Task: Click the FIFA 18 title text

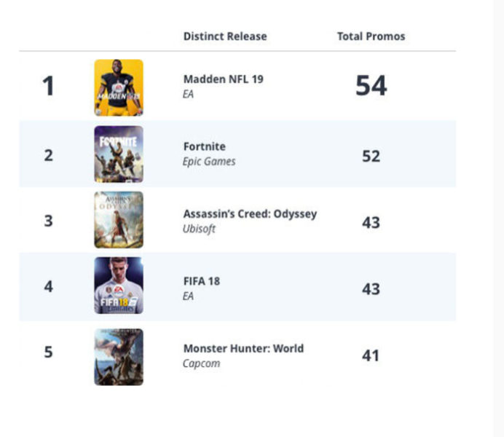Action: click(202, 281)
